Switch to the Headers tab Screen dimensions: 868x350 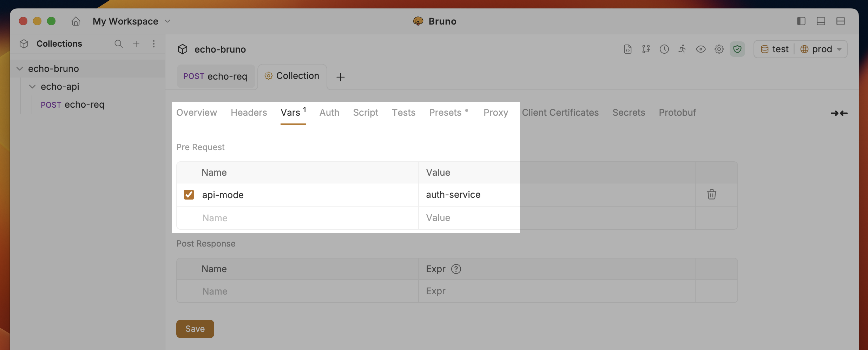coord(249,112)
